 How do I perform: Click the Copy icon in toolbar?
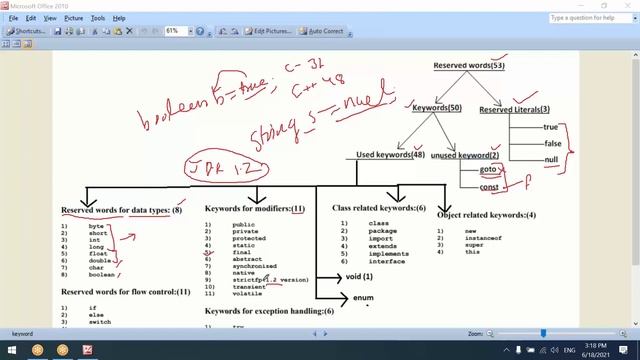(x=106, y=31)
